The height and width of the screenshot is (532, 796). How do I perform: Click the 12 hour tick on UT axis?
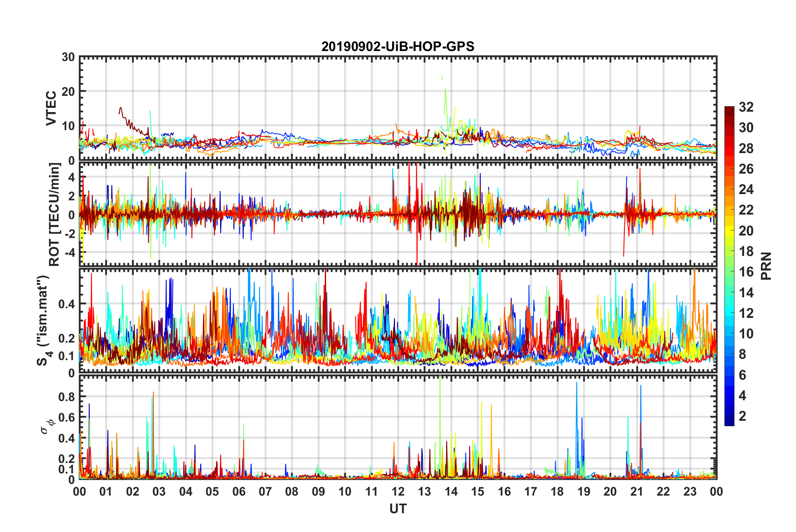[x=398, y=491]
